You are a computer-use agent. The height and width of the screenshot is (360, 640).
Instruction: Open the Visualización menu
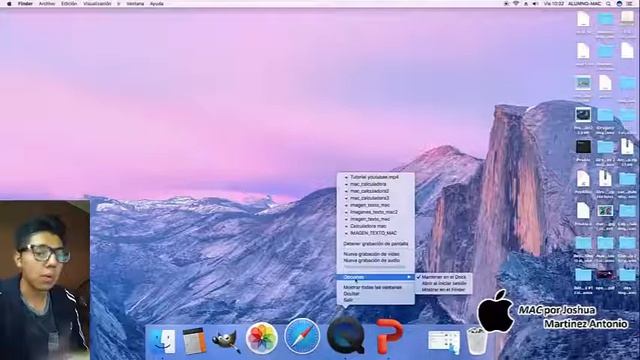pyautogui.click(x=97, y=4)
